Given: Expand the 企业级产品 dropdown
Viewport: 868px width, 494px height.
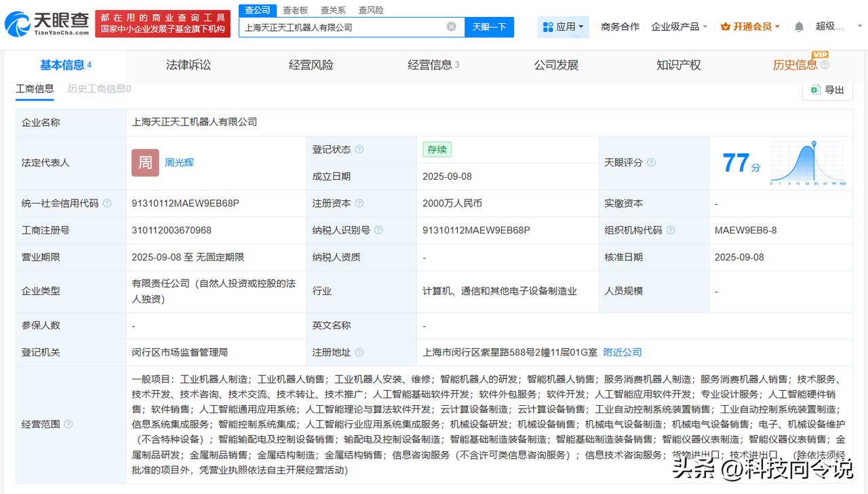Looking at the screenshot, I should point(679,26).
